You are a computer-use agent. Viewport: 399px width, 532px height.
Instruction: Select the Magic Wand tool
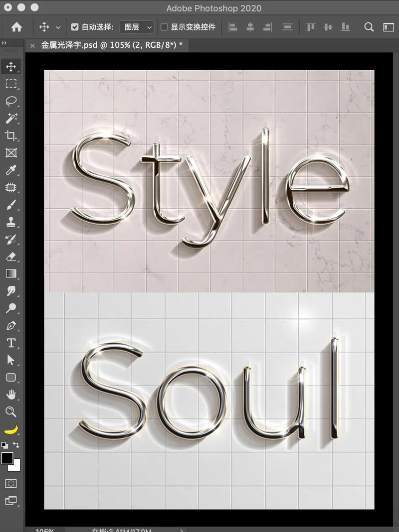(x=11, y=118)
